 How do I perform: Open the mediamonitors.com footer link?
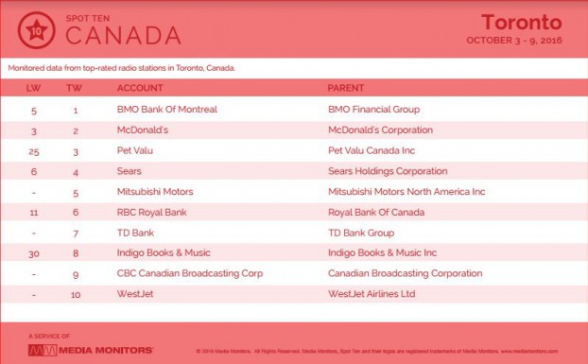[528, 352]
